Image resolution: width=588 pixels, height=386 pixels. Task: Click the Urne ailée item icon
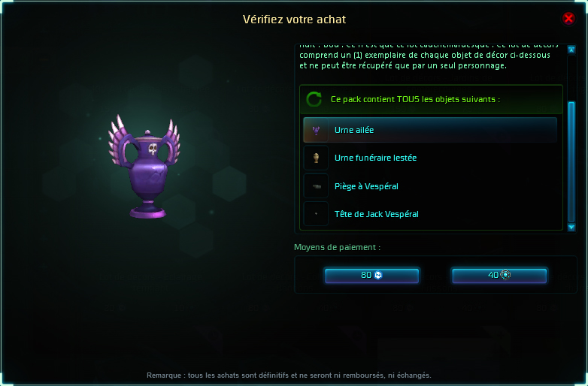pos(316,130)
